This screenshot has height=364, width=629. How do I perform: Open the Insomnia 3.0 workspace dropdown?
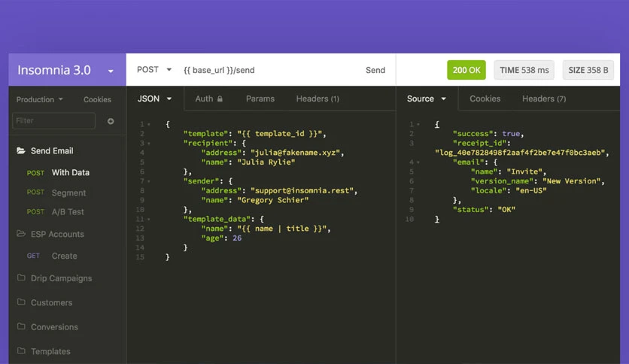[67, 70]
